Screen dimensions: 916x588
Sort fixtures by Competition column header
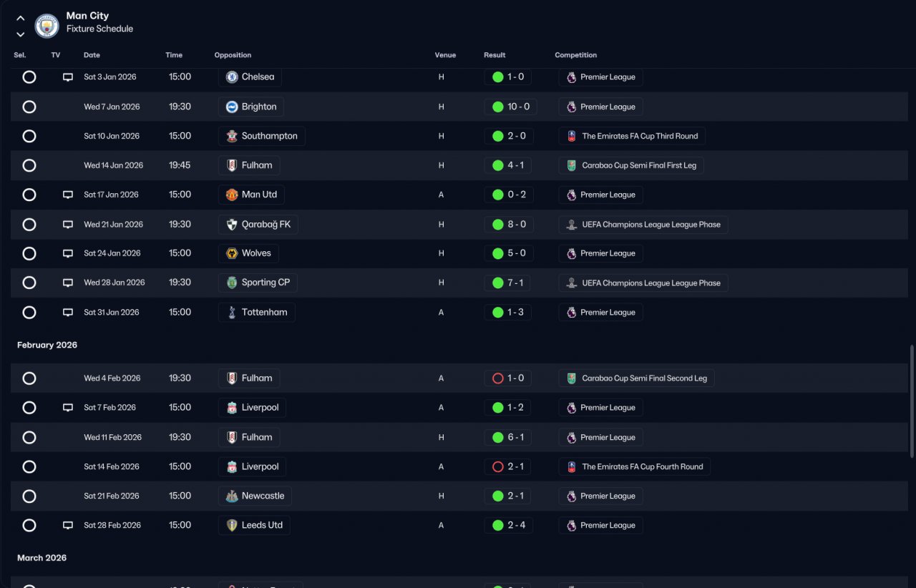point(575,55)
